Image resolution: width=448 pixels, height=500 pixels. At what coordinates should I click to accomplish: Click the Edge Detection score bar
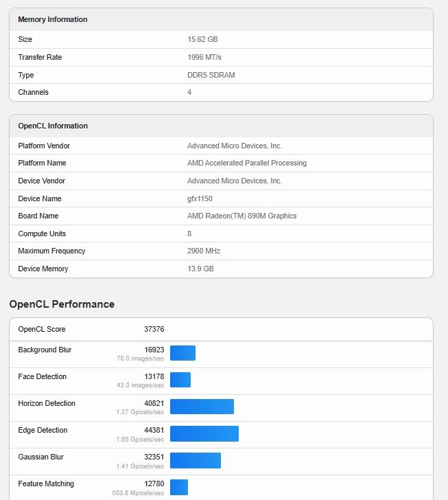coord(204,433)
